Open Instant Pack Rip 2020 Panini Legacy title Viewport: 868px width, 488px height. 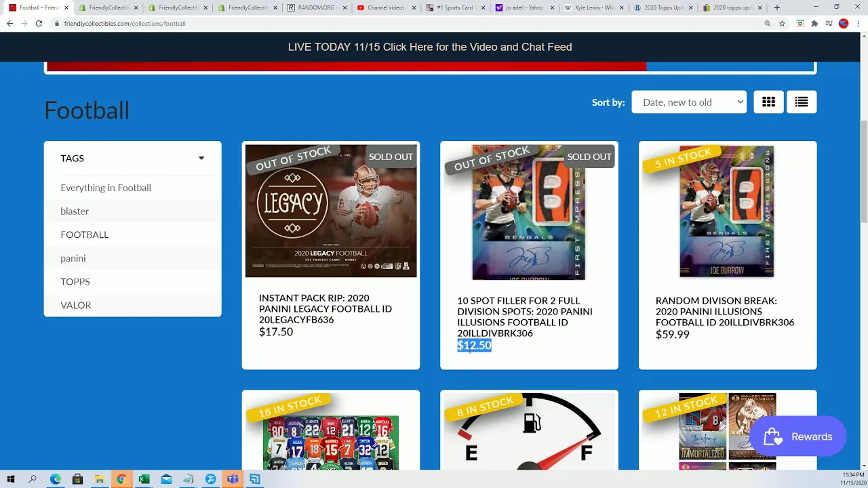325,308
